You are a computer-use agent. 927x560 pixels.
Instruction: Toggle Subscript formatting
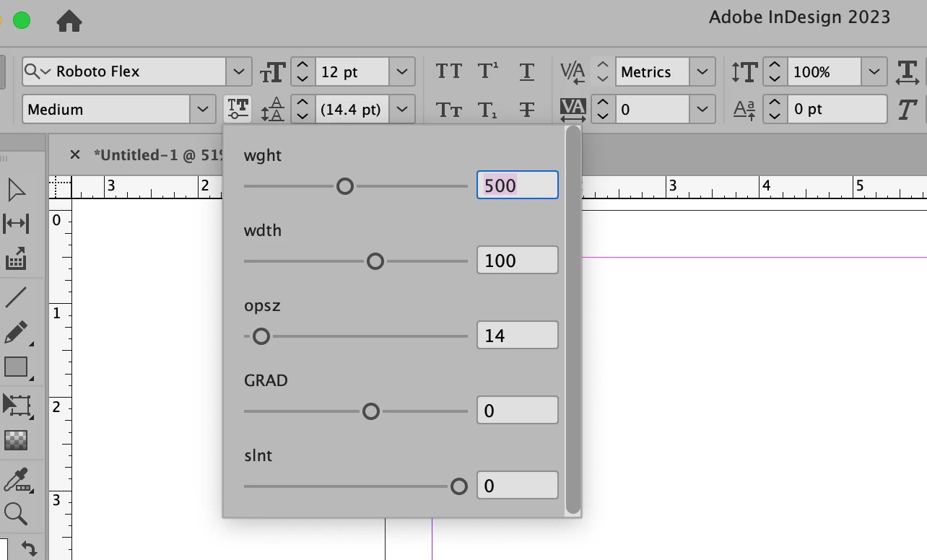(x=487, y=110)
